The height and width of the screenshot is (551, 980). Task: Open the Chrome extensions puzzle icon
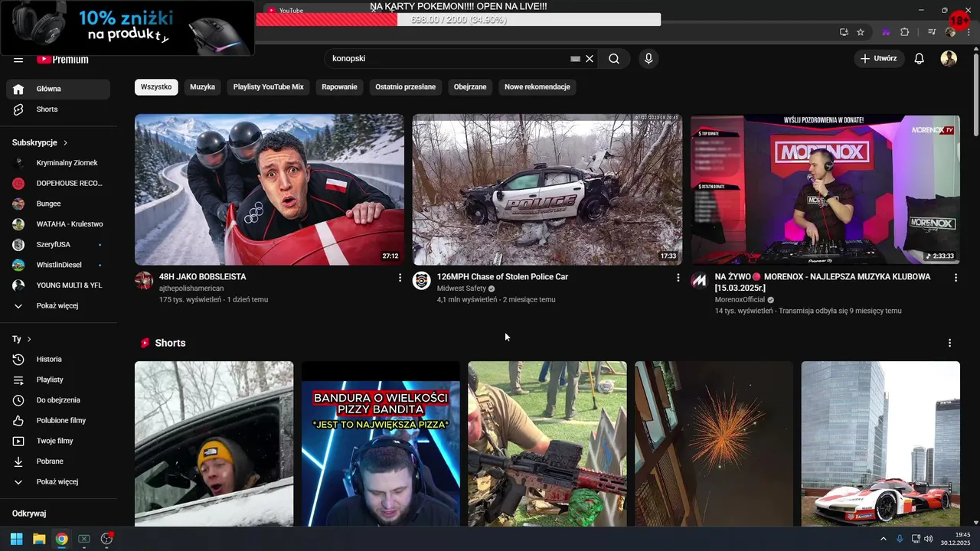904,32
